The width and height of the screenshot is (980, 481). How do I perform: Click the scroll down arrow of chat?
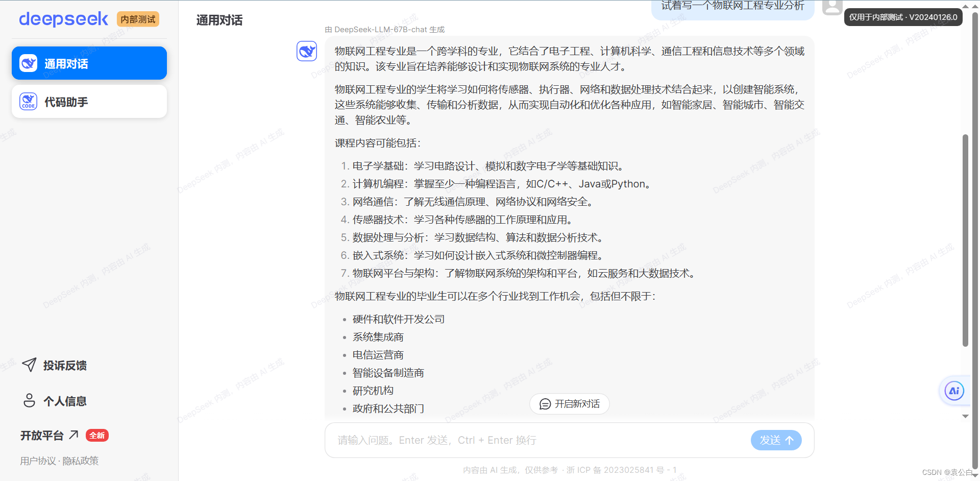coord(965,416)
